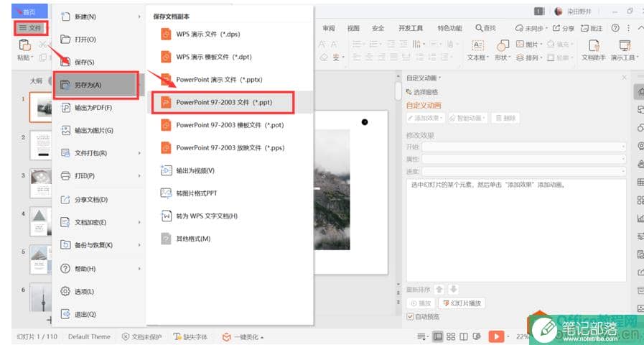Click the reading view icon in status bar
The height and width of the screenshot is (345, 644).
coord(463,336)
